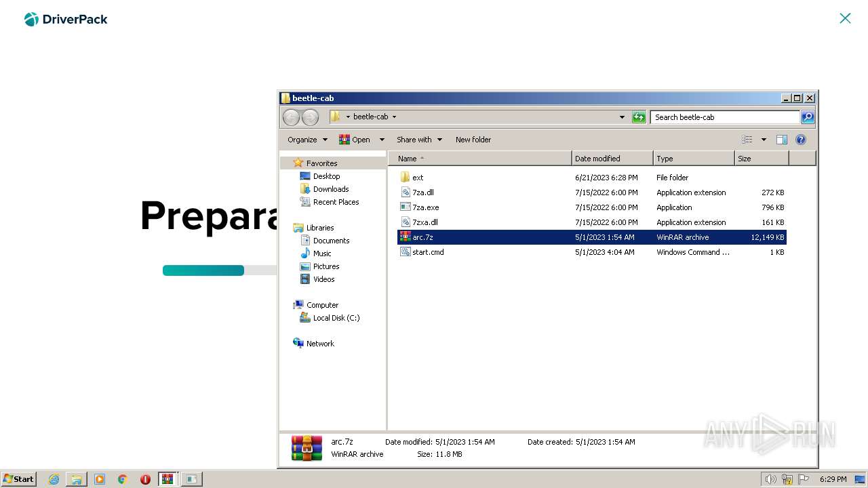This screenshot has height=488, width=868.
Task: Open the Help question mark icon
Action: coord(801,140)
